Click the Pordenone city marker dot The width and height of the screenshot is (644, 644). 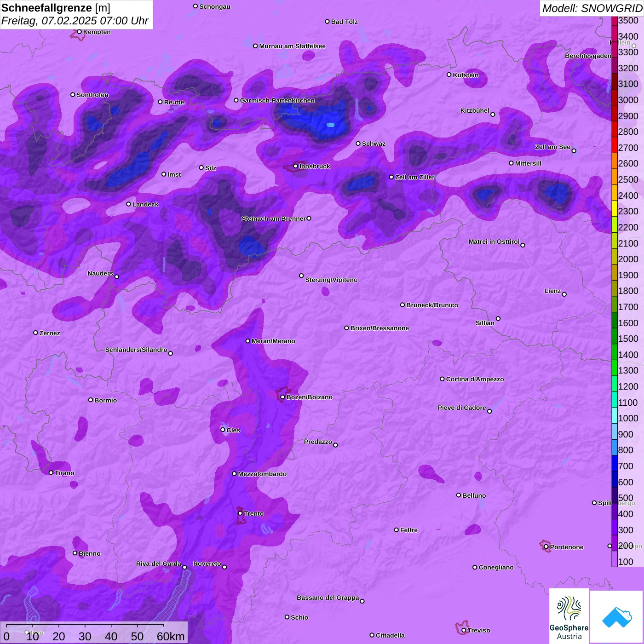point(546,547)
